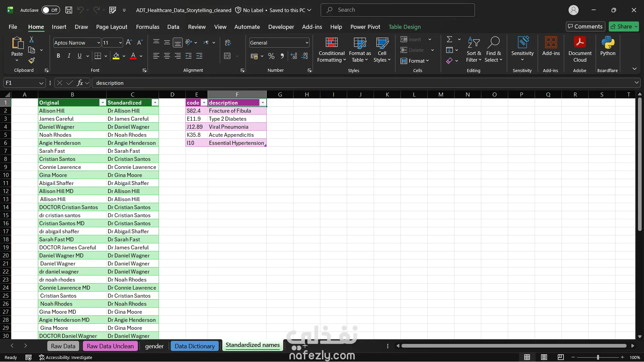The image size is (644, 362).
Task: Open the font size dropdown
Action: coord(120,43)
